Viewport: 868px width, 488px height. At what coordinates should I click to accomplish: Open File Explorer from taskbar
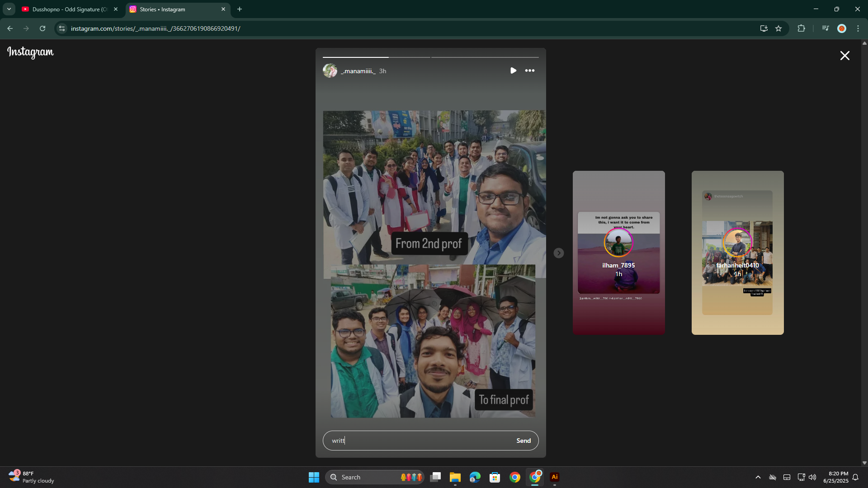point(455,477)
